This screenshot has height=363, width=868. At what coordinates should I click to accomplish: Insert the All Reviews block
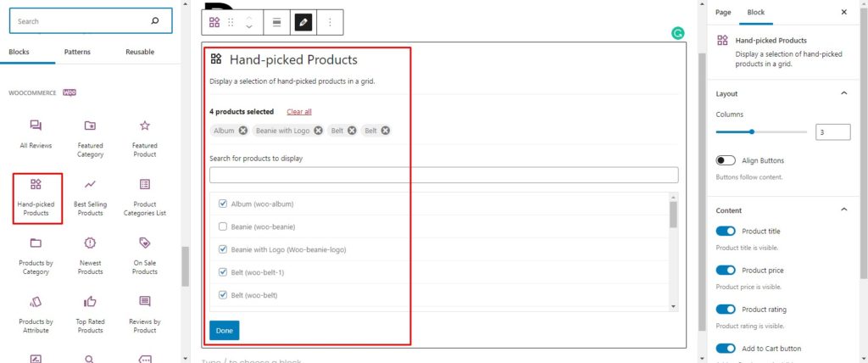coord(36,134)
